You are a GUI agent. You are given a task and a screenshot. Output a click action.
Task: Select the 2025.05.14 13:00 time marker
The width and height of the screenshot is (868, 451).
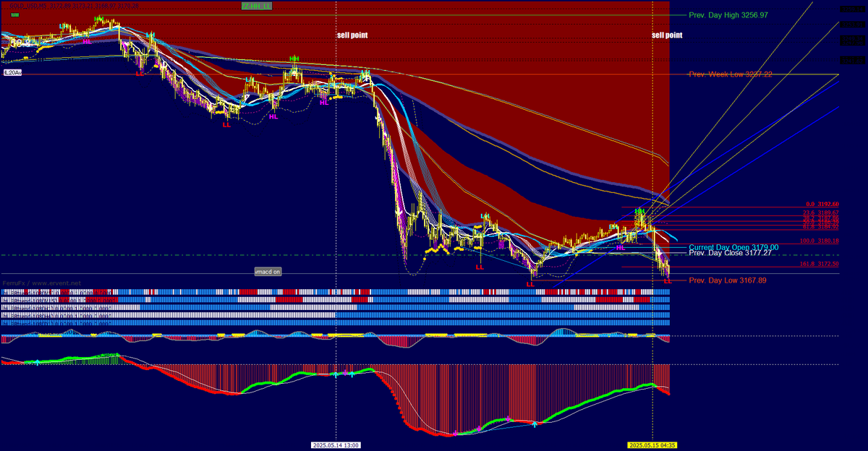tap(336, 445)
